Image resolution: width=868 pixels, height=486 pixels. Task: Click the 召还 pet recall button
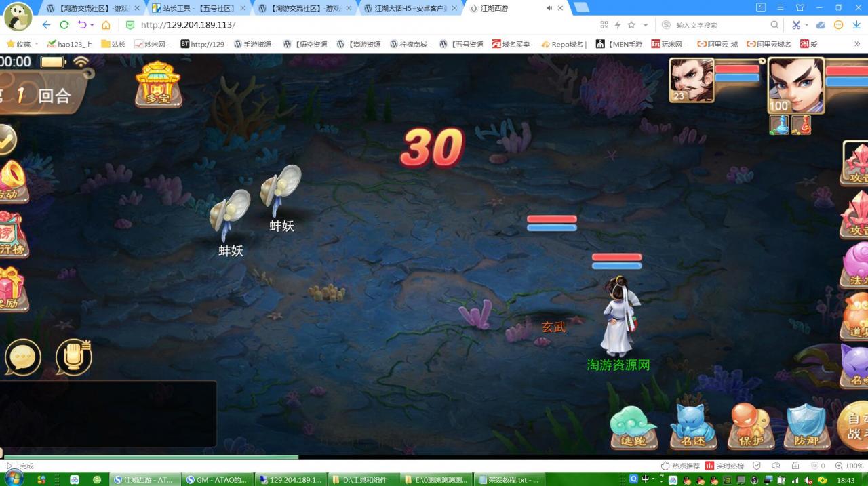tap(692, 427)
